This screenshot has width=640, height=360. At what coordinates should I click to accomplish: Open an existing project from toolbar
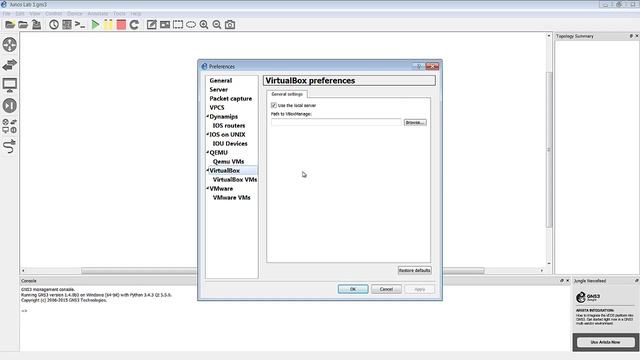23,24
